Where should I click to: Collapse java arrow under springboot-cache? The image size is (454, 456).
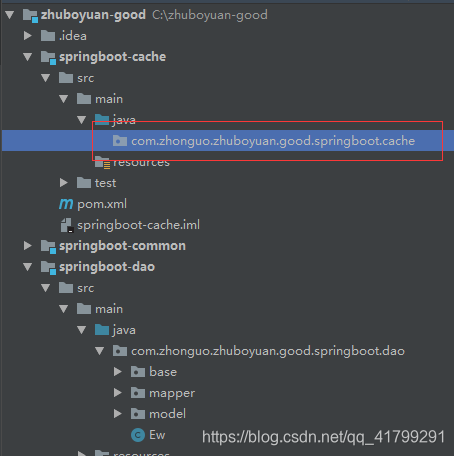click(x=82, y=120)
